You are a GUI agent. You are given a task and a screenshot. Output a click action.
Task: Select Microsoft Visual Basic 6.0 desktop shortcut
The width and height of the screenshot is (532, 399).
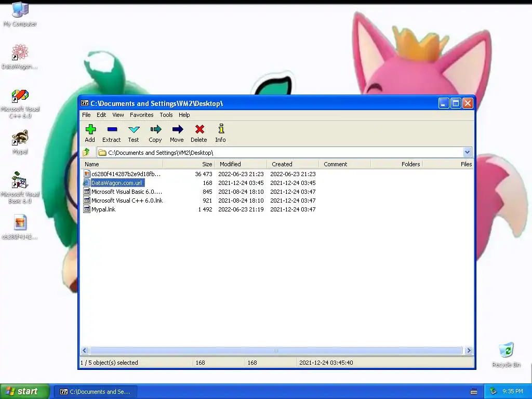20,188
